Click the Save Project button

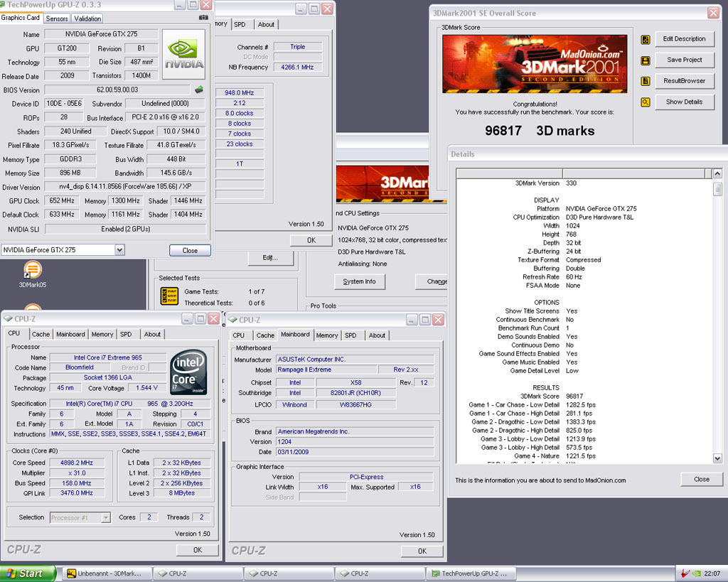click(684, 60)
